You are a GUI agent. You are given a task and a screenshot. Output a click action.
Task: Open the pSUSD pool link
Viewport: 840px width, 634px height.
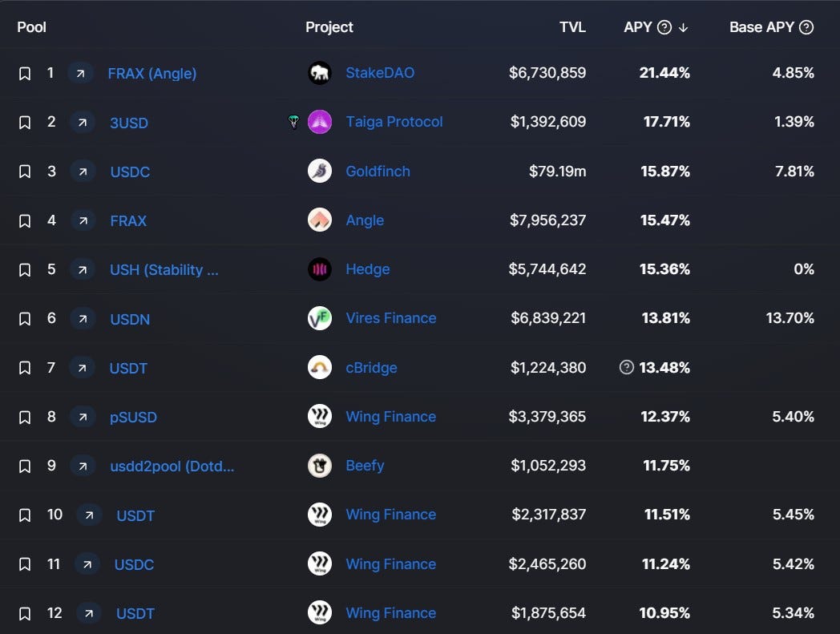point(133,417)
